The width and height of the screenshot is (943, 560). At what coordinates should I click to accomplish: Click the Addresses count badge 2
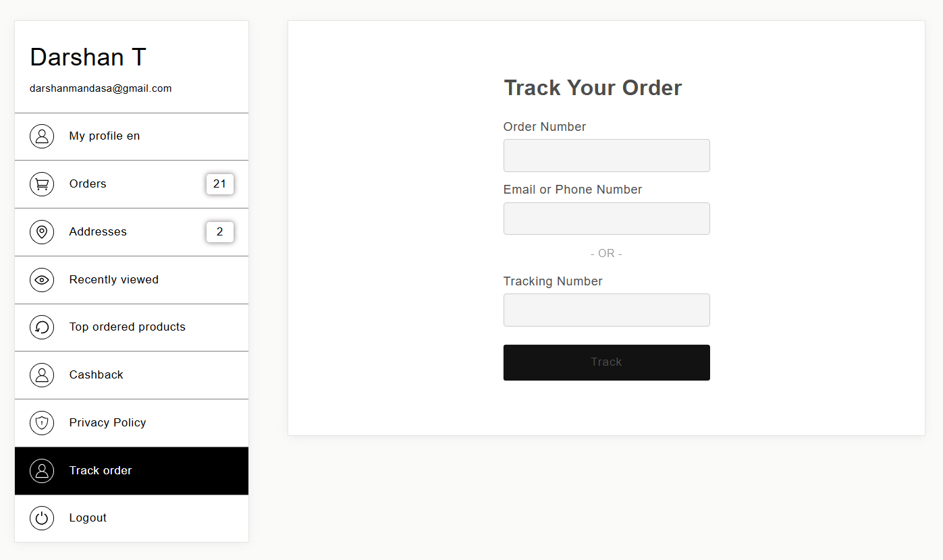click(x=220, y=232)
